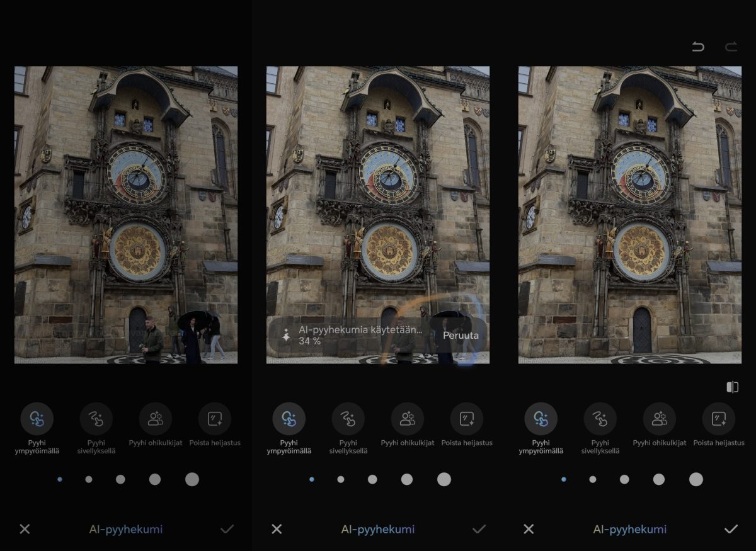Pick the largest brush size in left panel
Viewport: 756px width, 551px height.
192,479
